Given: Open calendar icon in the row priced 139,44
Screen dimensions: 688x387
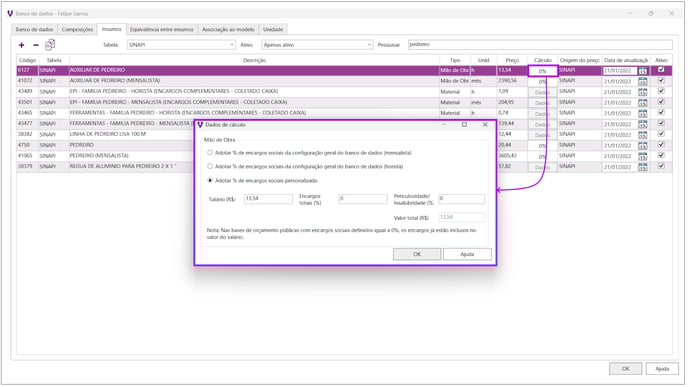Looking at the screenshot, I should (x=642, y=124).
